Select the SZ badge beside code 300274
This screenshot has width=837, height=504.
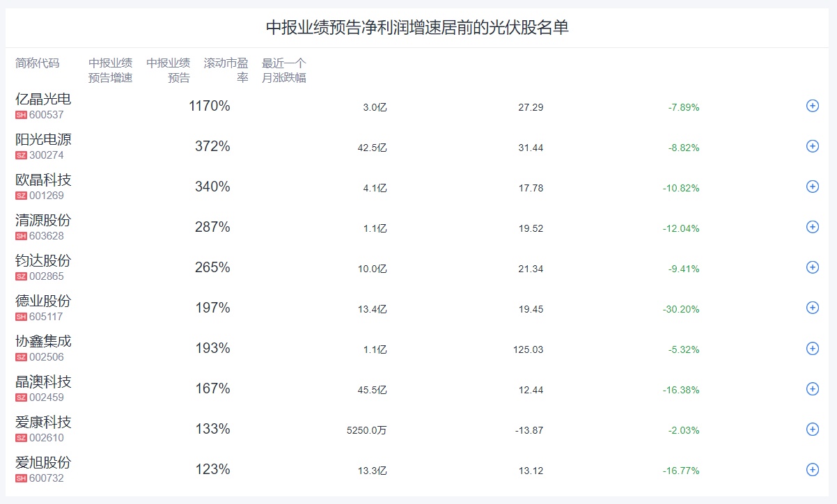pos(21,155)
